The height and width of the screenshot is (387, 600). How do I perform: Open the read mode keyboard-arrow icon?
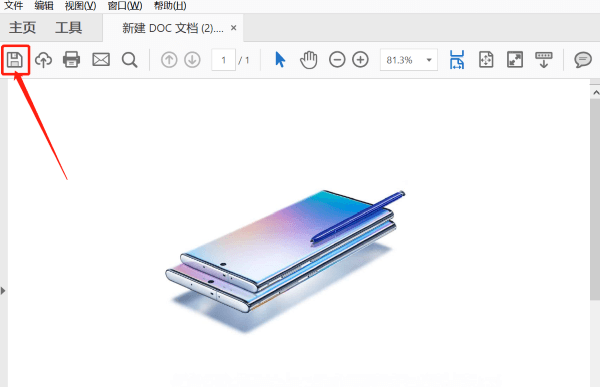point(544,60)
